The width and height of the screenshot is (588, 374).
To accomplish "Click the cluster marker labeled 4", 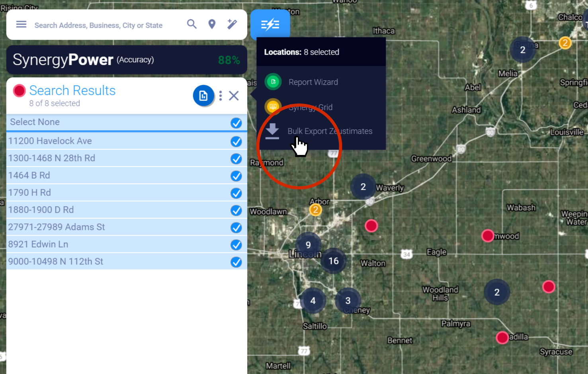I will click(x=313, y=301).
